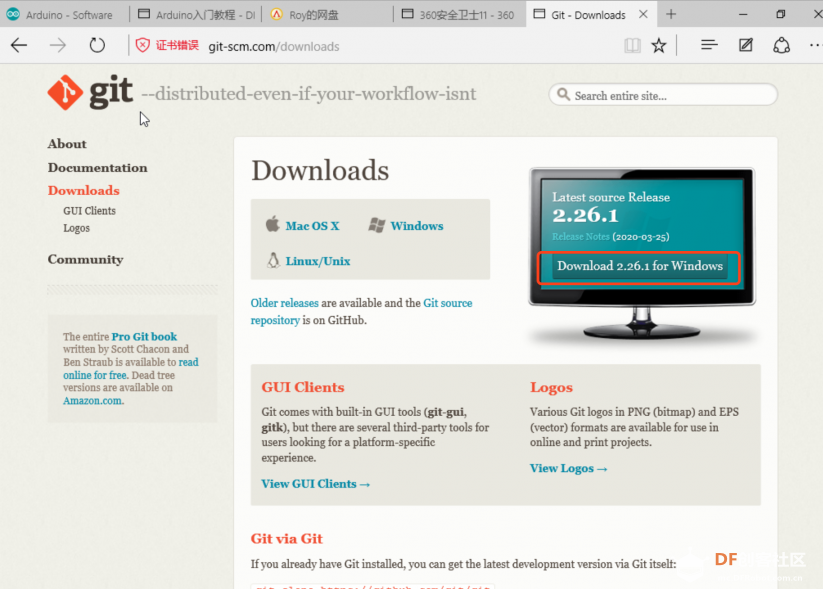Screen dimensions: 823x589
Task: Open the Downloads sidebar section
Action: (x=83, y=191)
